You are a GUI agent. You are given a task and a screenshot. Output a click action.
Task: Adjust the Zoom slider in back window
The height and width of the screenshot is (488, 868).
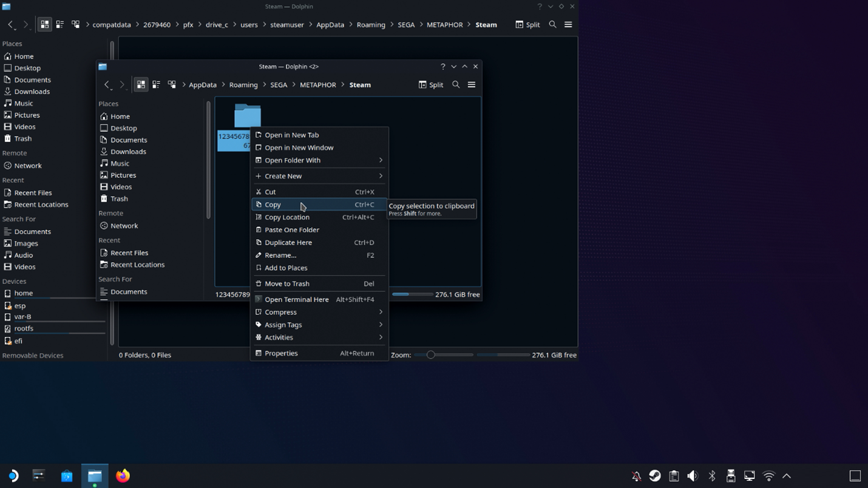[x=431, y=355]
